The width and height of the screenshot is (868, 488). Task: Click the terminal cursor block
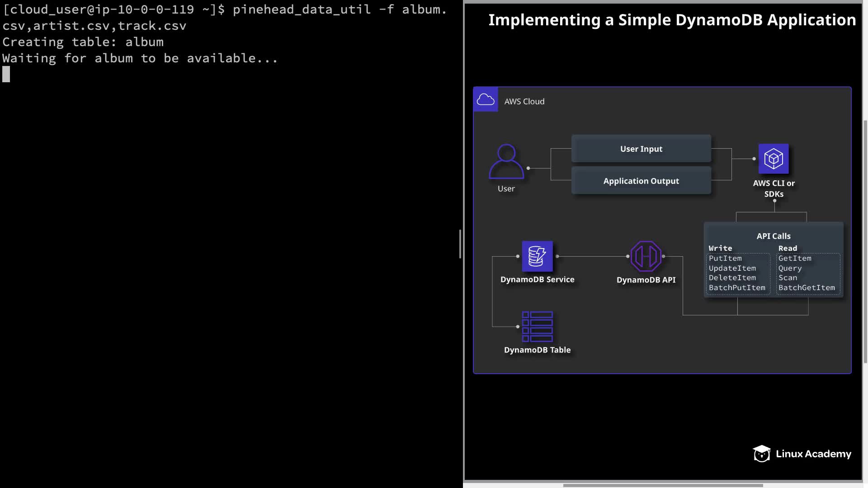6,74
